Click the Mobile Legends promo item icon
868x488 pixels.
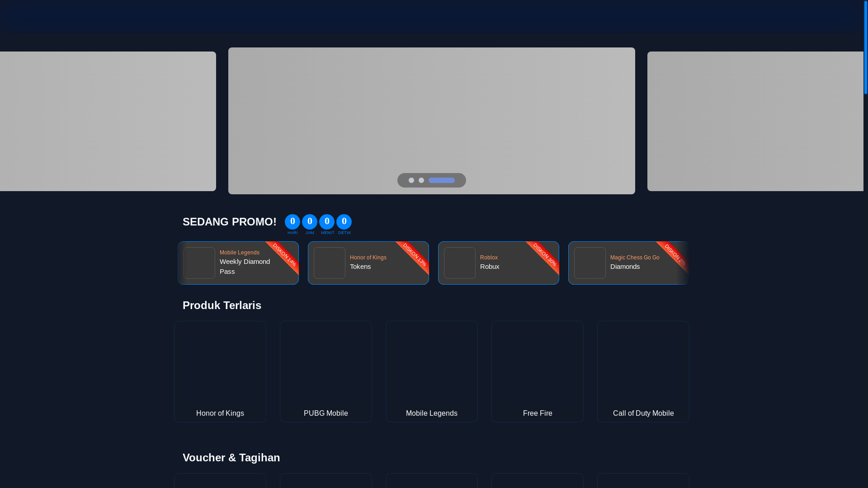coord(199,263)
